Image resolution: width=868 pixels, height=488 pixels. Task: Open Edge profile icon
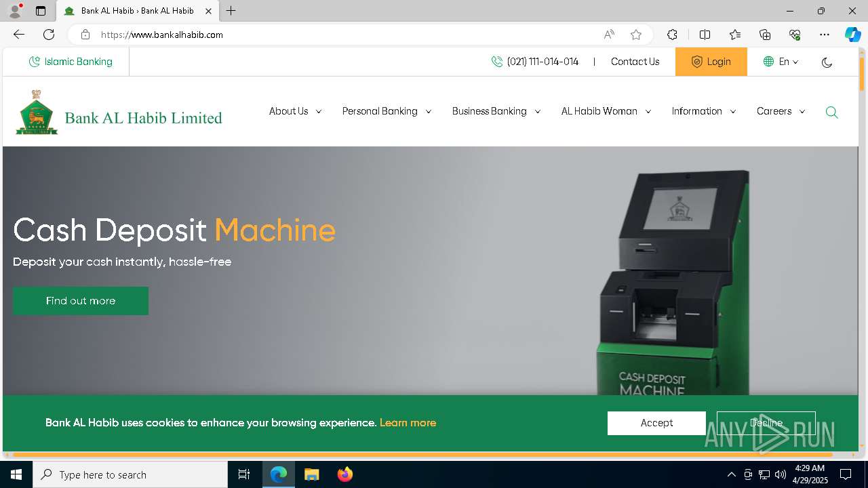14,11
